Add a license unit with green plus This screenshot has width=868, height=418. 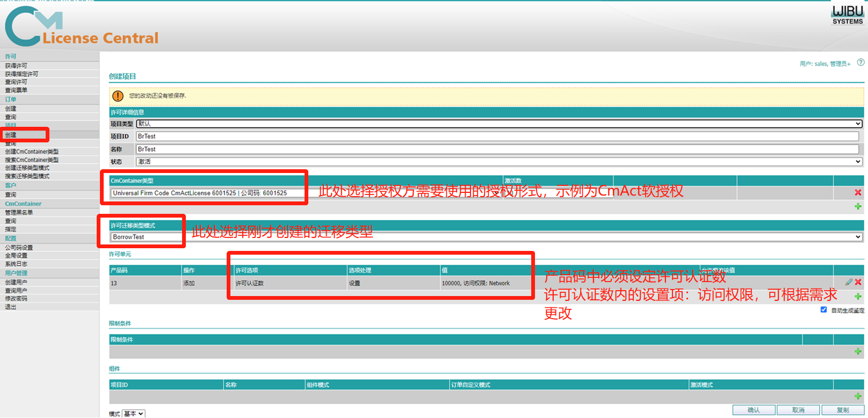point(858,297)
